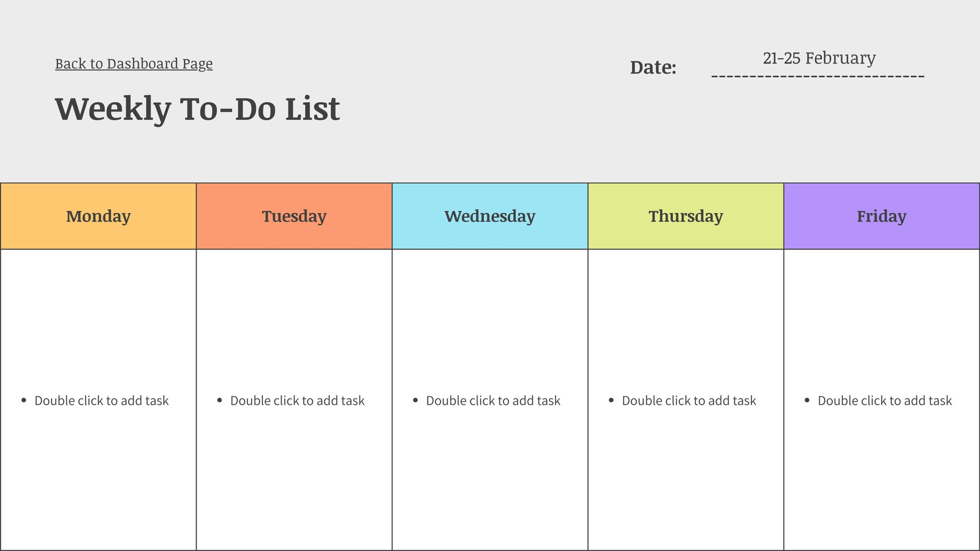Click the Tuesday task placeholder text
The width and height of the screenshot is (980, 551).
coord(298,400)
